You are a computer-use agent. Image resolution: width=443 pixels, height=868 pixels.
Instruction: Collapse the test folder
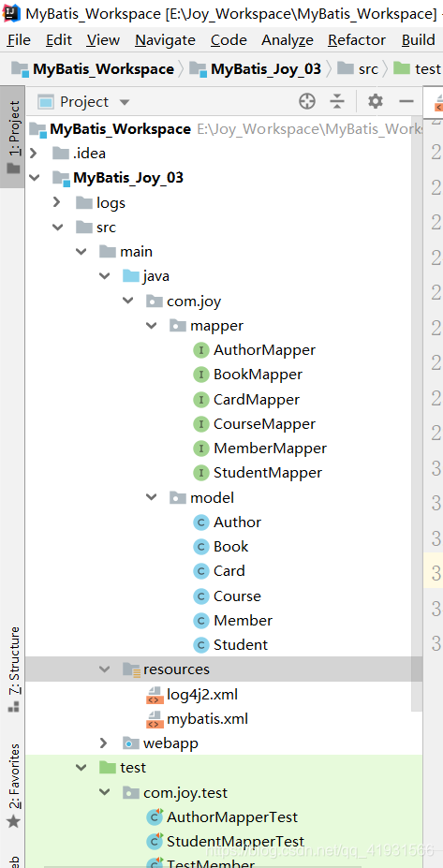pos(81,768)
